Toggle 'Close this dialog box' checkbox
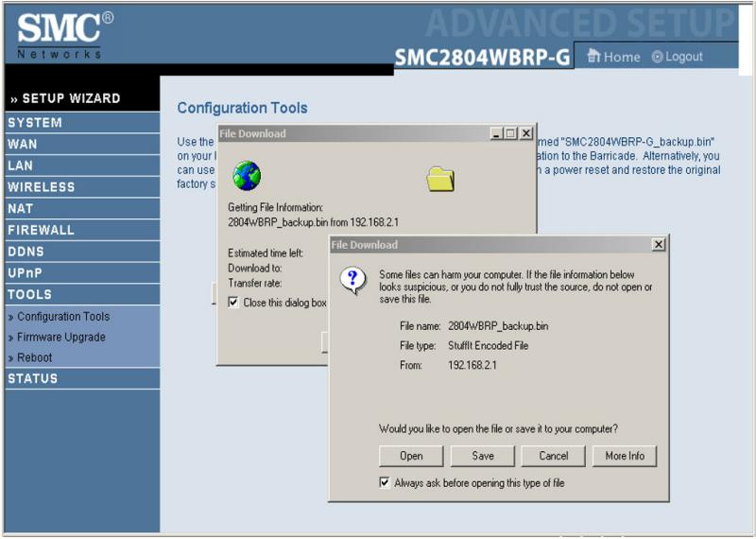This screenshot has height=539, width=756. [233, 303]
